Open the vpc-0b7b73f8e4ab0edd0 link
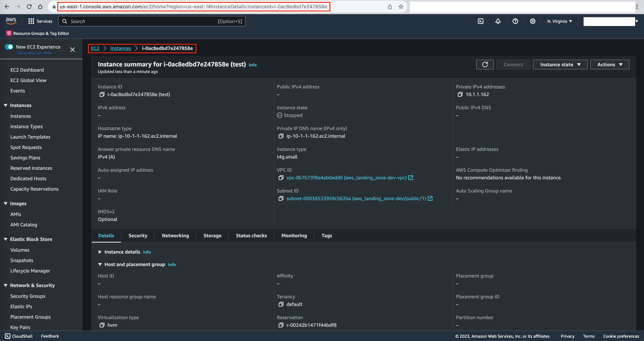Image resolution: width=644 pixels, height=341 pixels. [346, 178]
